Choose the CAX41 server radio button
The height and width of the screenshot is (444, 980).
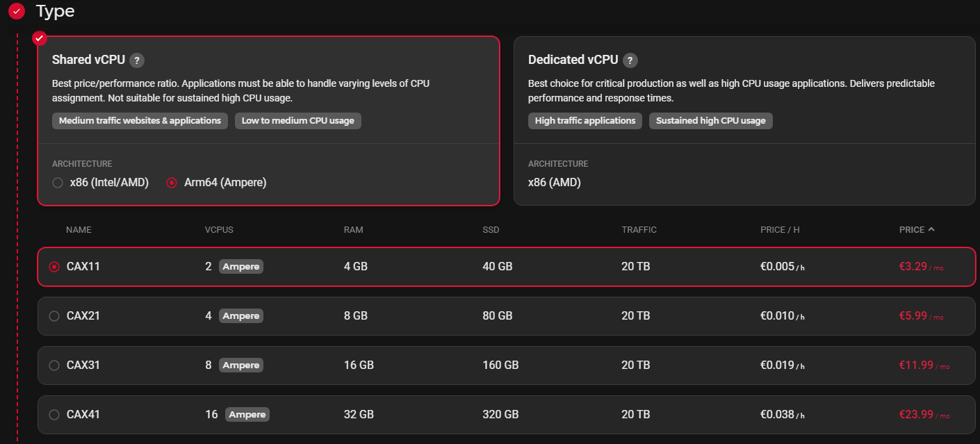pos(54,415)
